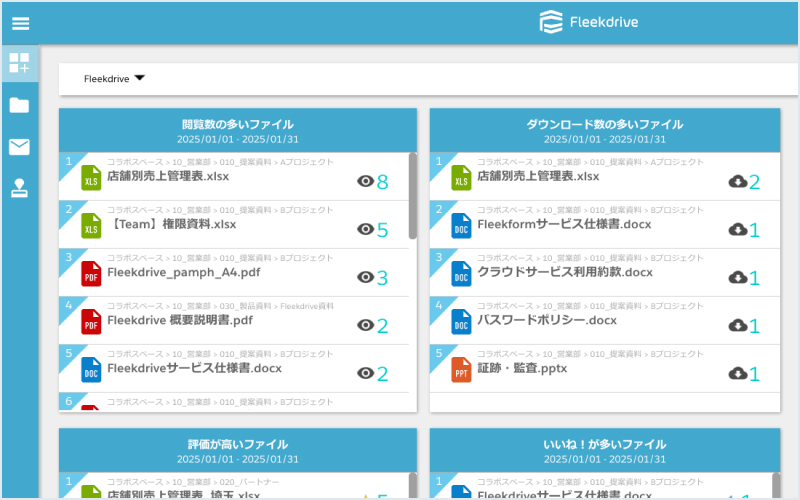Image resolution: width=800 pixels, height=500 pixels.
Task: Open the hamburger menu
Action: coord(20,23)
